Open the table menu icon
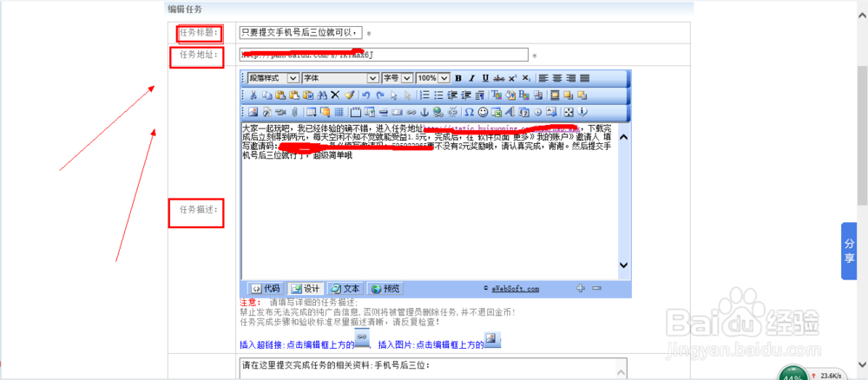The height and width of the screenshot is (380, 868). point(311,112)
